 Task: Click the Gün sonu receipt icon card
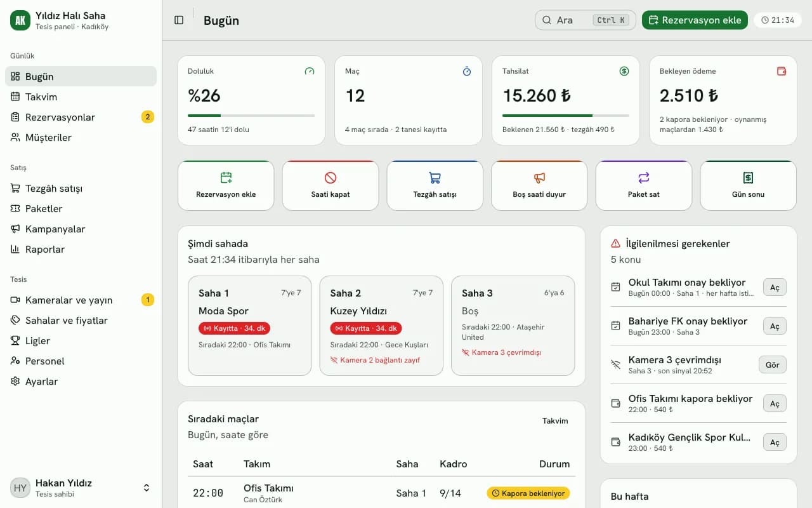748,185
